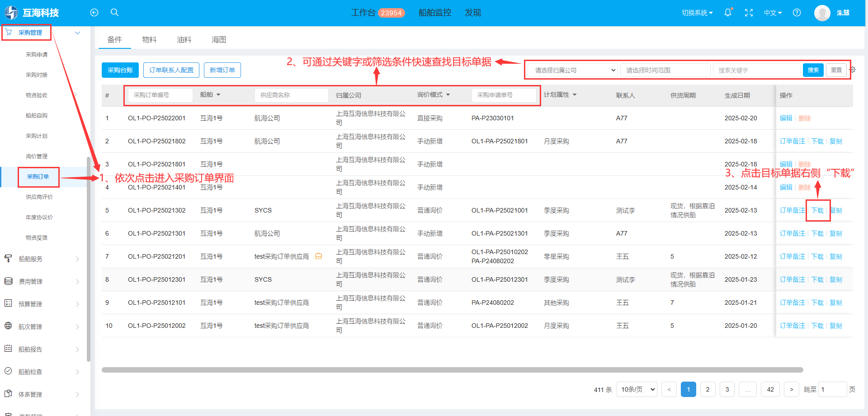Click the 费用管理 sidebar icon
This screenshot has width=868, height=416.
(x=8, y=281)
